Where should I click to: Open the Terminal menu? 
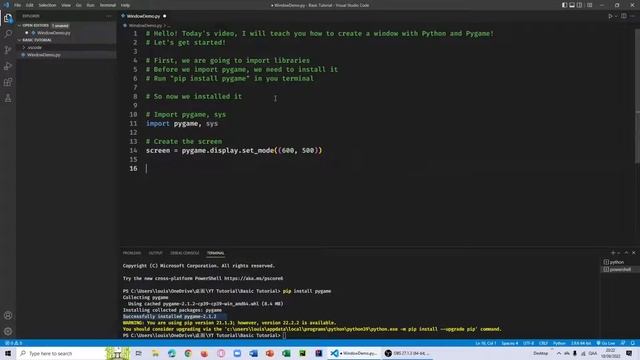click(x=108, y=5)
